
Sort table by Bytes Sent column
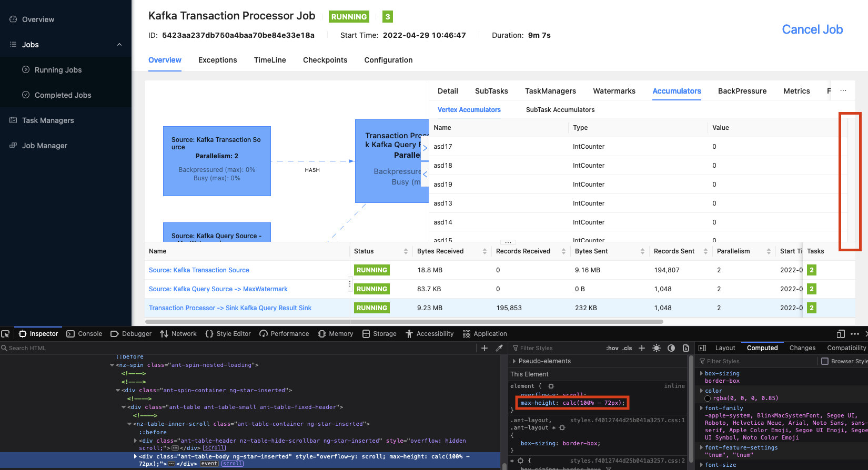642,251
